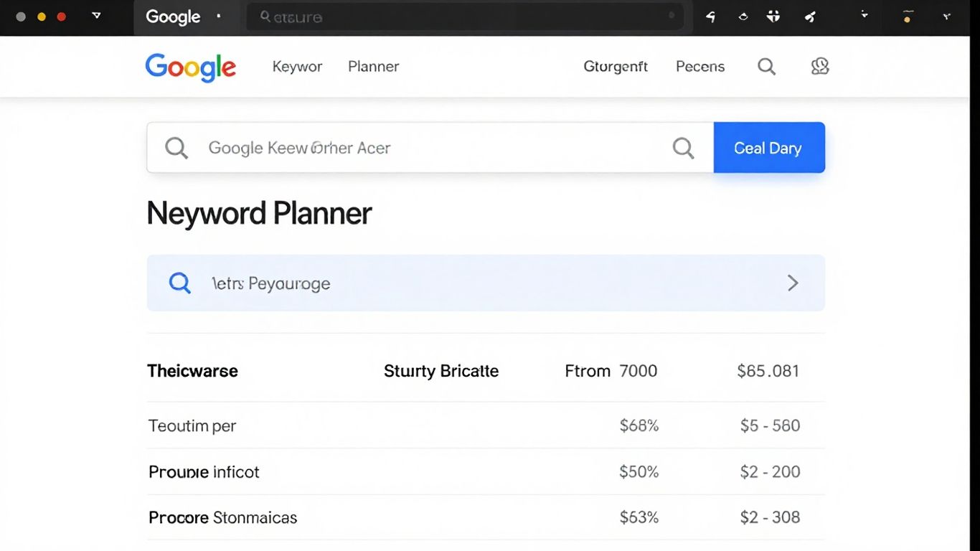Image resolution: width=980 pixels, height=551 pixels.
Task: Click the slanted pill-shaped icon in the browser toolbar
Action: (x=810, y=16)
